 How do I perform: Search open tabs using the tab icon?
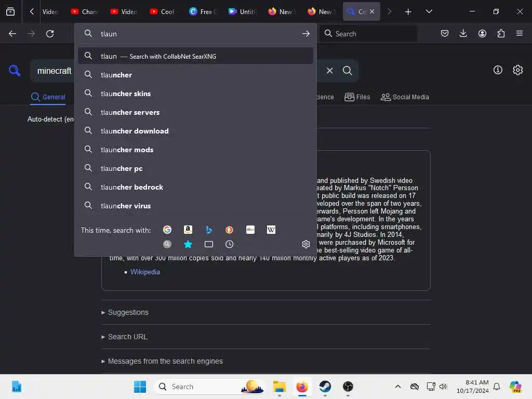pos(209,244)
